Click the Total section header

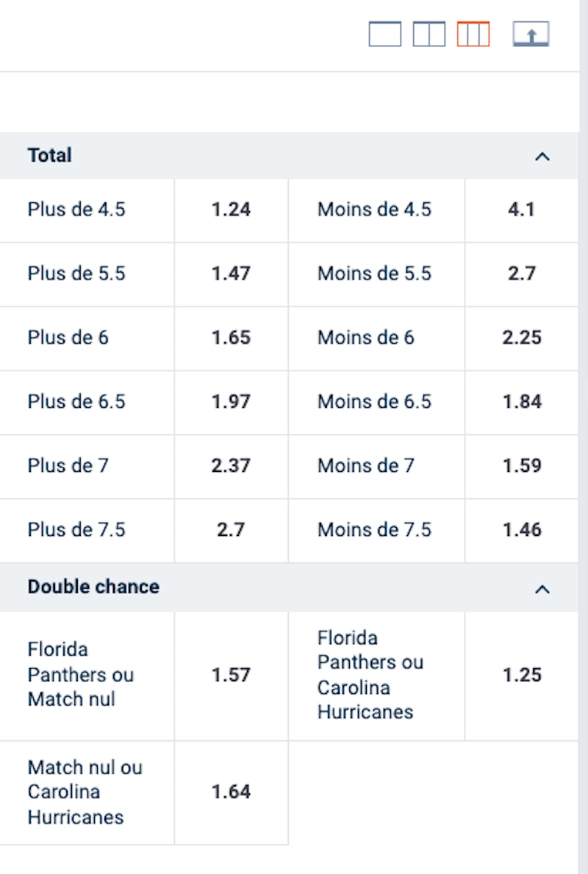[x=50, y=156]
